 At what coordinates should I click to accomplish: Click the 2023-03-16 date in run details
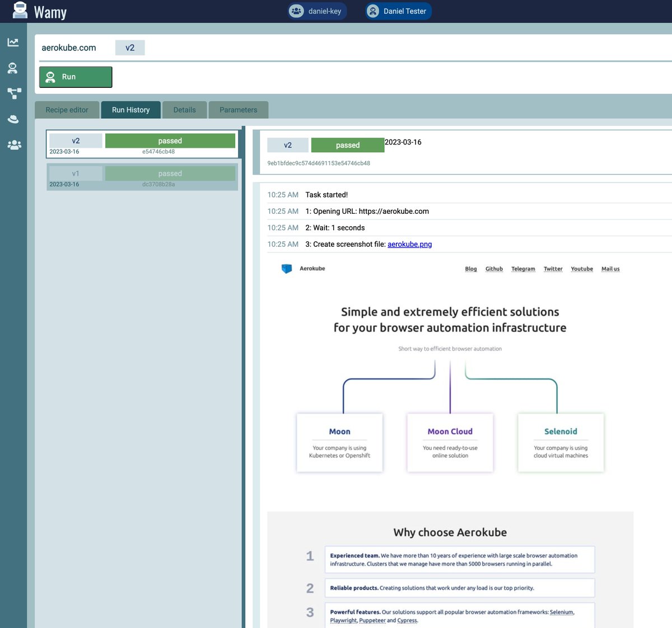pos(403,142)
